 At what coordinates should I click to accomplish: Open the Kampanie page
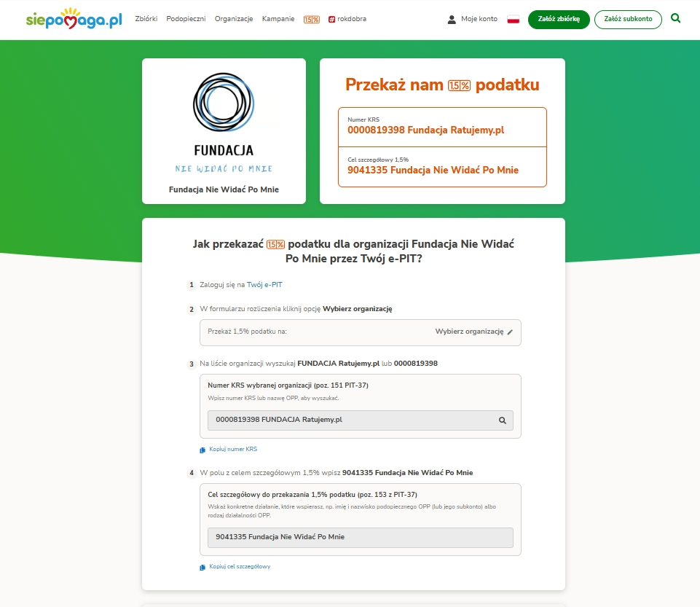click(x=278, y=19)
